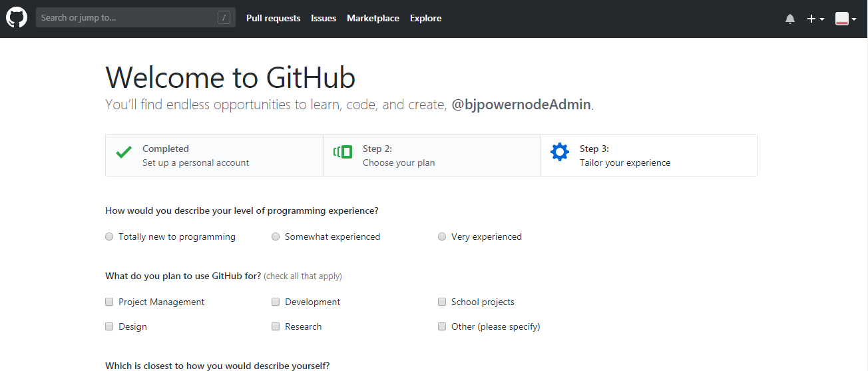
Task: Open the notifications bell
Action: 790,19
